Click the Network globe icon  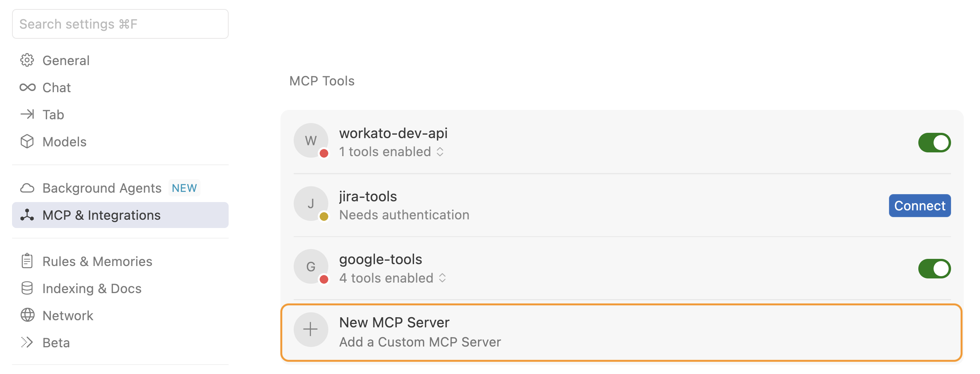[x=27, y=315]
